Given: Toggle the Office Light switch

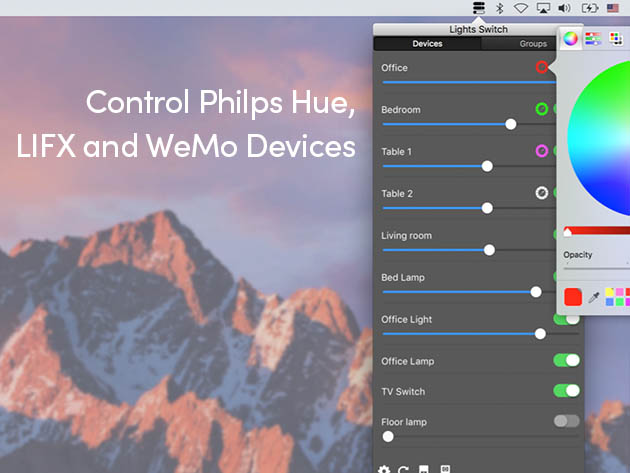Looking at the screenshot, I should pyautogui.click(x=567, y=320).
